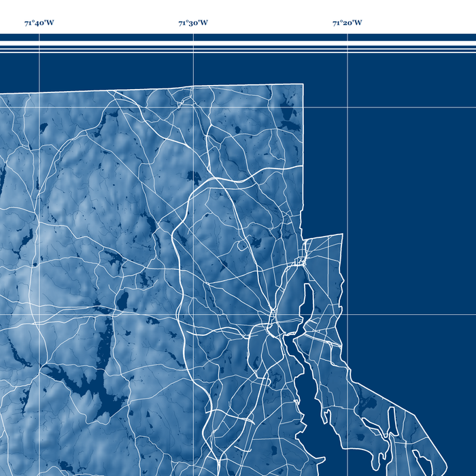Screen dimensions: 476x476
Task: Select the large reservoir in the lower left
Action: point(88,386)
